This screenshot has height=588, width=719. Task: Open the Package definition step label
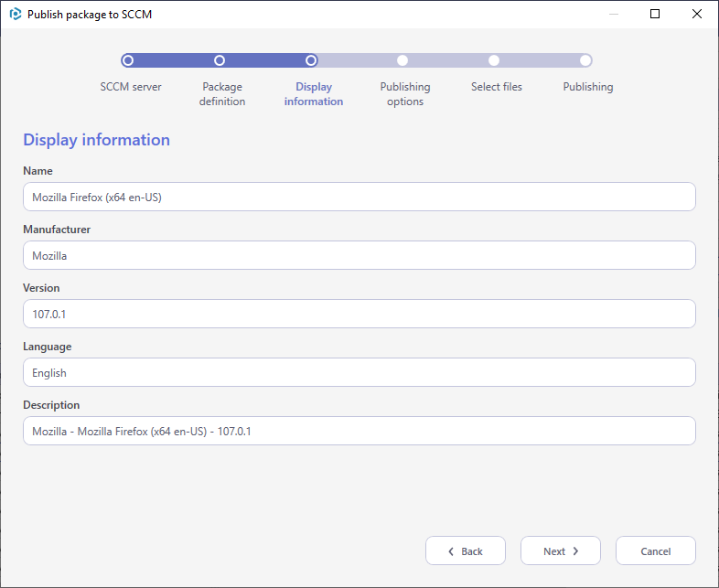coord(222,94)
